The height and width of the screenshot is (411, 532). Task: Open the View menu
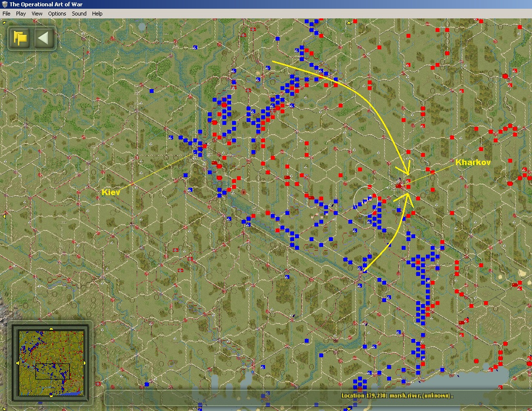pos(37,14)
